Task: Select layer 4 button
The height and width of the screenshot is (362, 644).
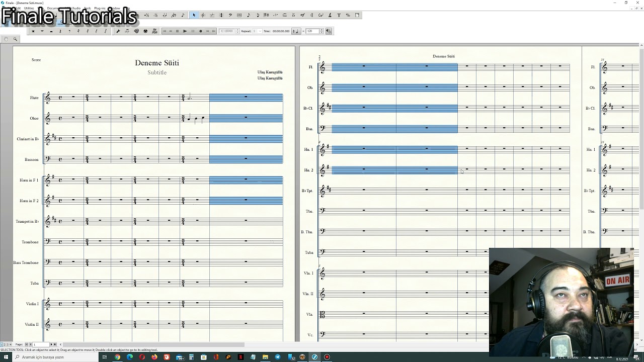Action: coord(11,344)
